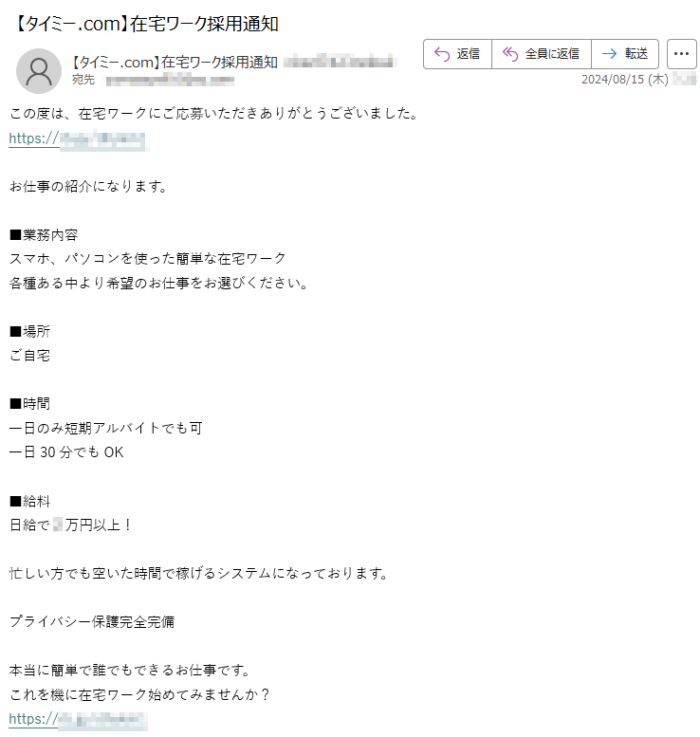Open the https link at the email bottom
The width and height of the screenshot is (700, 737).
78,719
